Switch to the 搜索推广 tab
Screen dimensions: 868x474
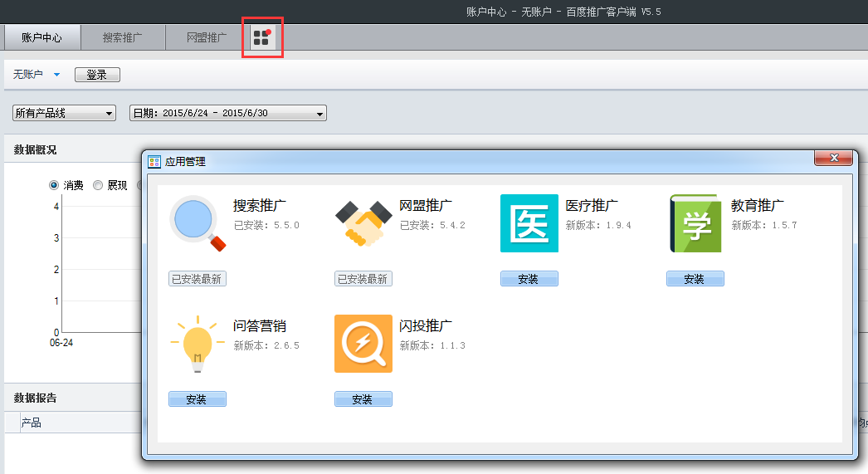click(x=123, y=37)
